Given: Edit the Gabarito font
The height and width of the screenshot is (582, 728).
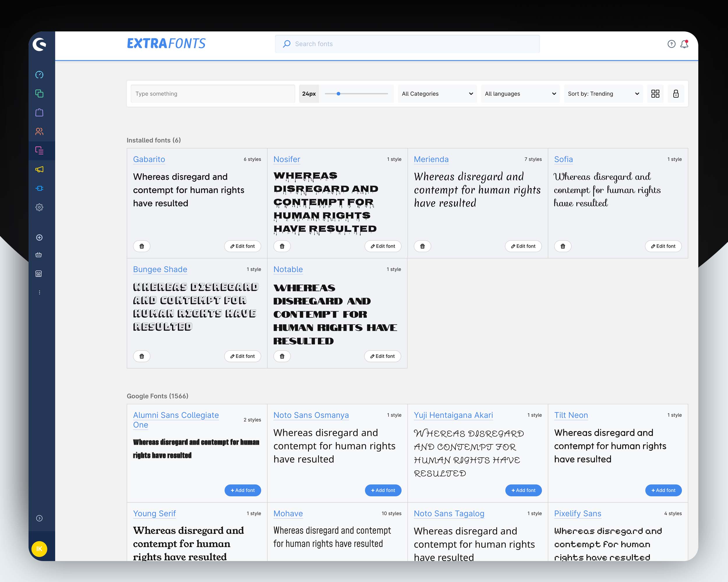Looking at the screenshot, I should [243, 246].
